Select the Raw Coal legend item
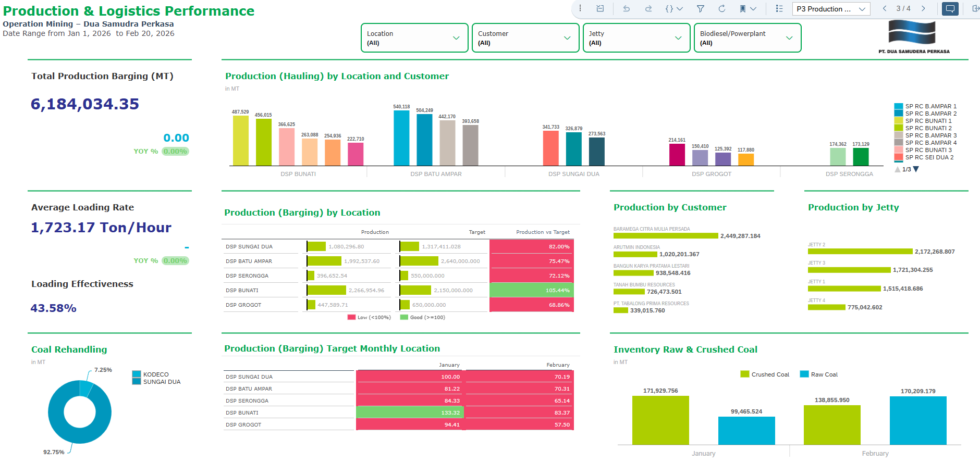Viewport: 980px width, 463px height. click(818, 374)
